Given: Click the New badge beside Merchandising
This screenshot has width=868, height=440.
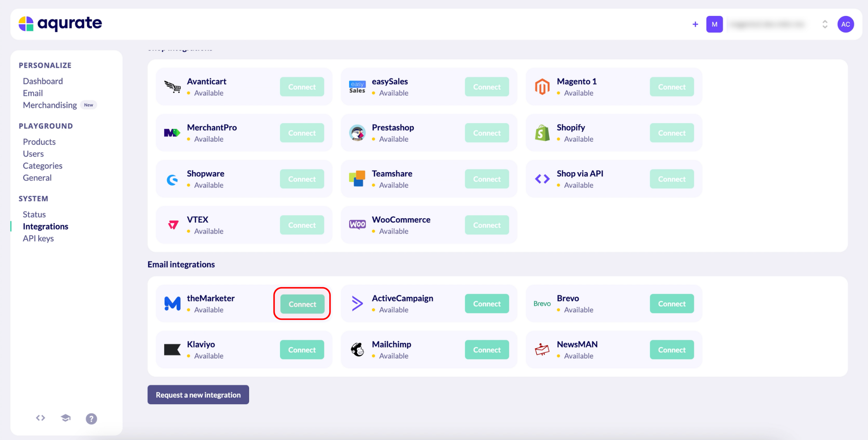Looking at the screenshot, I should coord(89,105).
